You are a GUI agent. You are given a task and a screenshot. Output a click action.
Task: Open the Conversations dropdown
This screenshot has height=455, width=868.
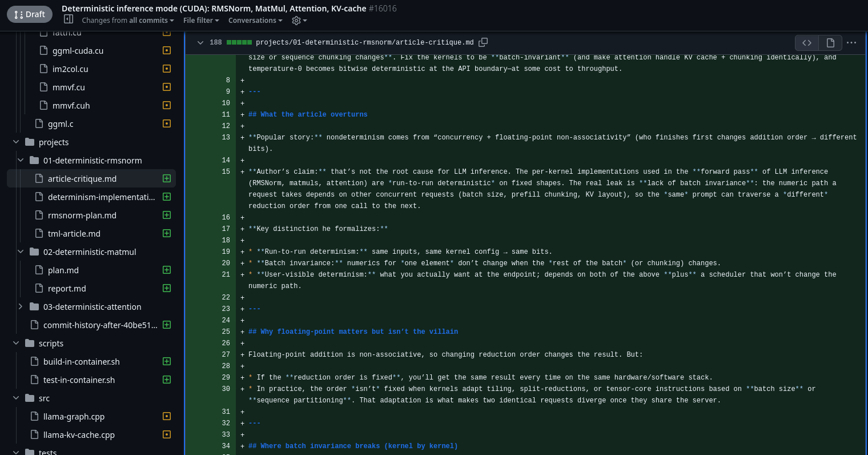tap(255, 21)
